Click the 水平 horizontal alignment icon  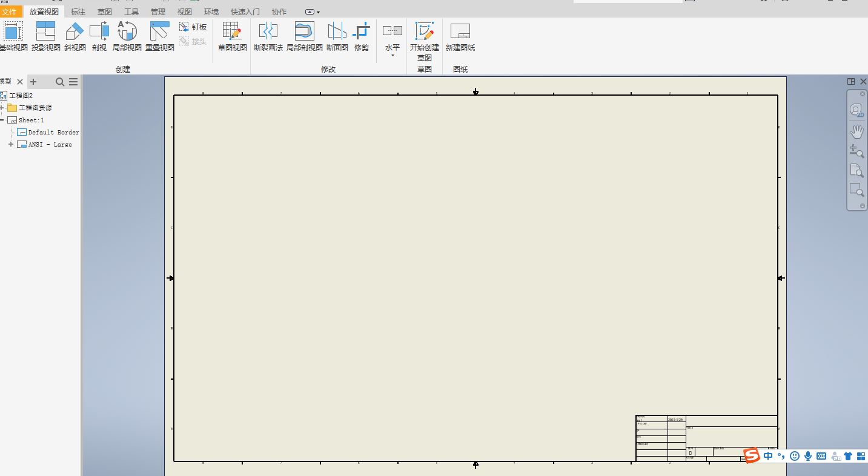click(x=393, y=30)
